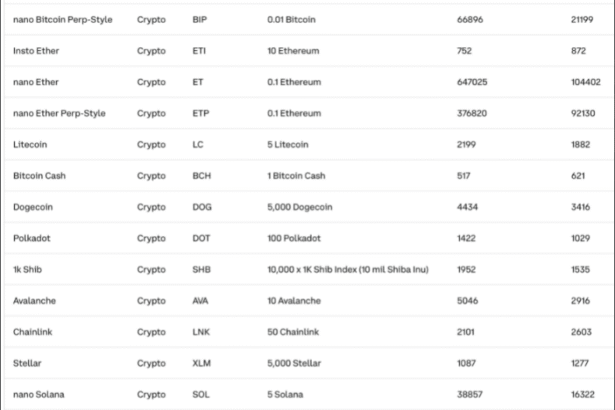Select the 10,000 x 1K Shib Index text
Viewport: 615px width, 410px height.
click(347, 270)
